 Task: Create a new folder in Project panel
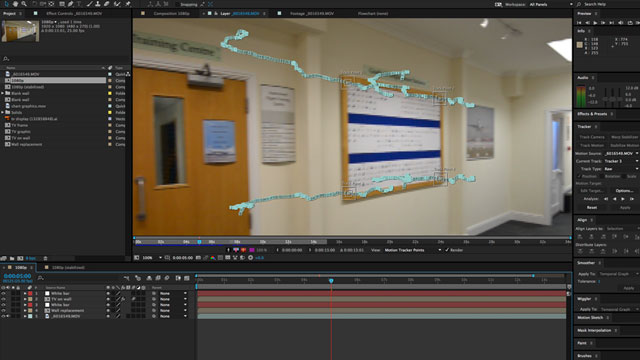[x=12, y=258]
